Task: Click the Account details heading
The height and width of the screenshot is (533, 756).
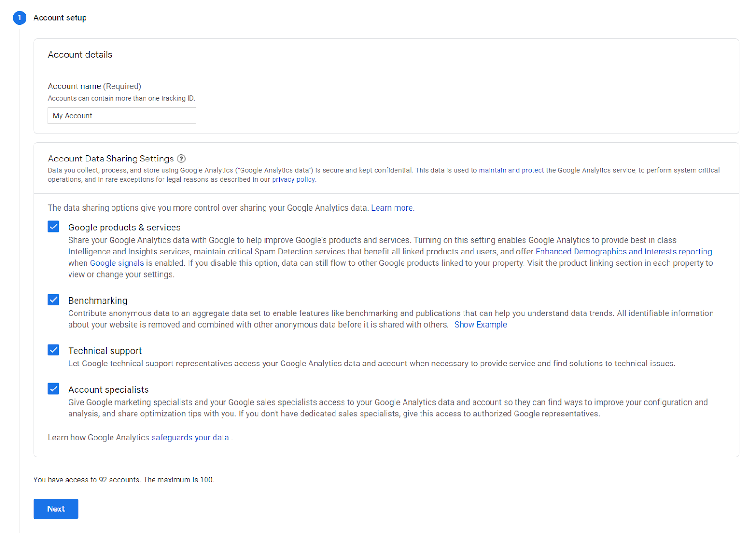Action: coord(80,55)
